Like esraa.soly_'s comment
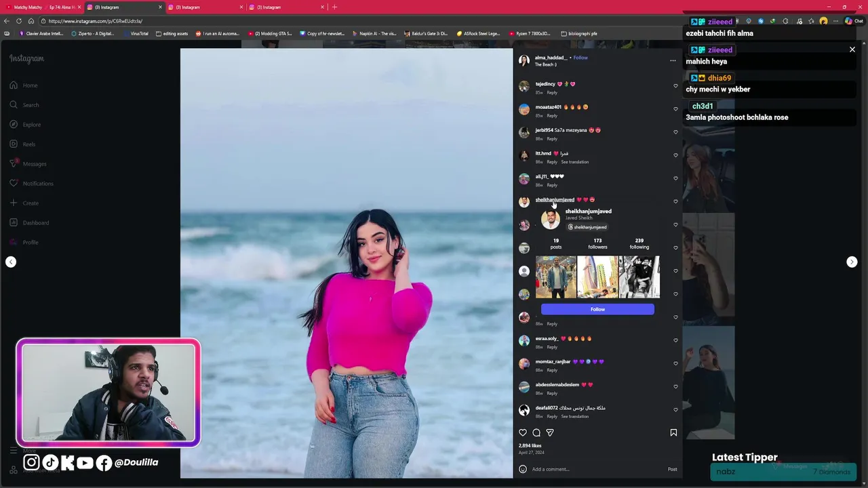The image size is (868, 488). (675, 340)
